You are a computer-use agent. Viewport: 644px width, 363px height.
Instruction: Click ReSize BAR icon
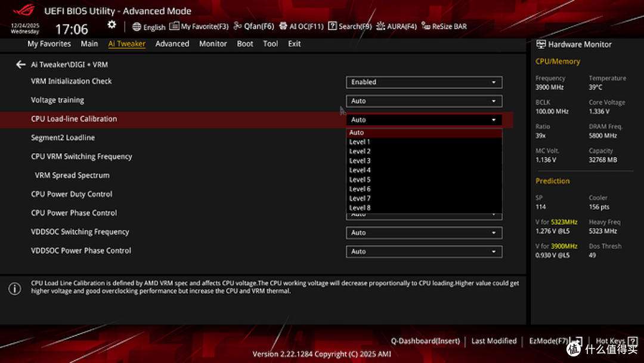(426, 26)
